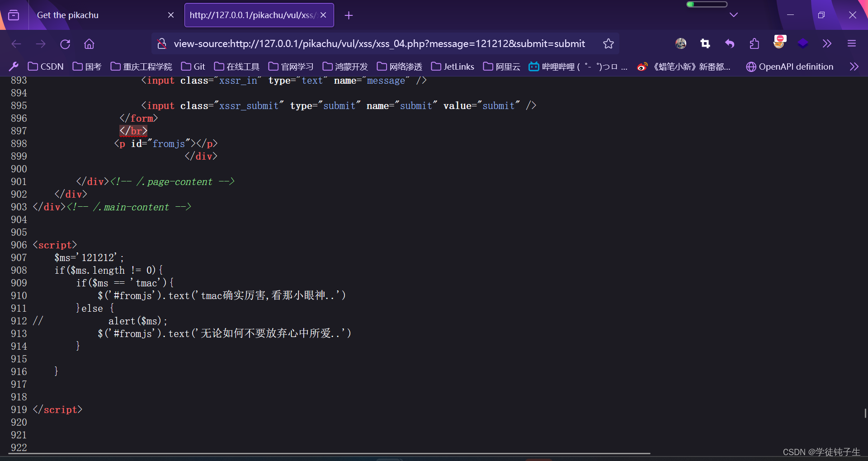Expand the list all tabs chevron

tap(734, 15)
